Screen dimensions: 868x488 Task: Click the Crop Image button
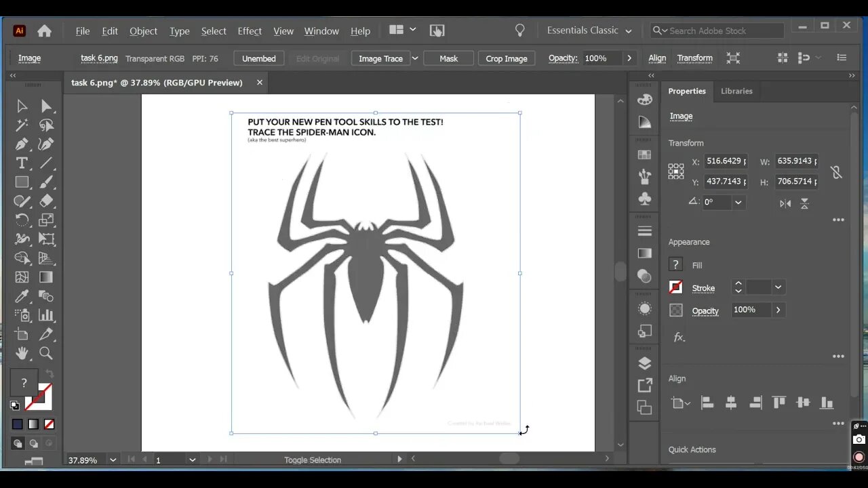click(507, 58)
